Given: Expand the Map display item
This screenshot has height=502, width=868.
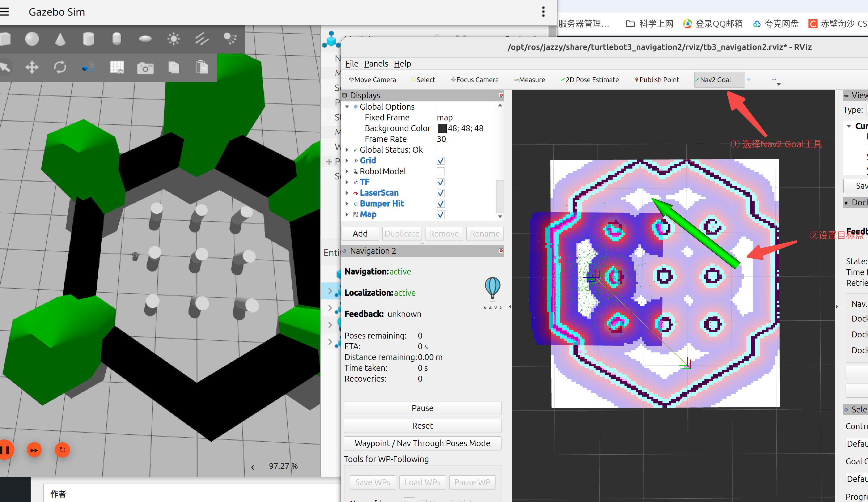Looking at the screenshot, I should pos(347,214).
